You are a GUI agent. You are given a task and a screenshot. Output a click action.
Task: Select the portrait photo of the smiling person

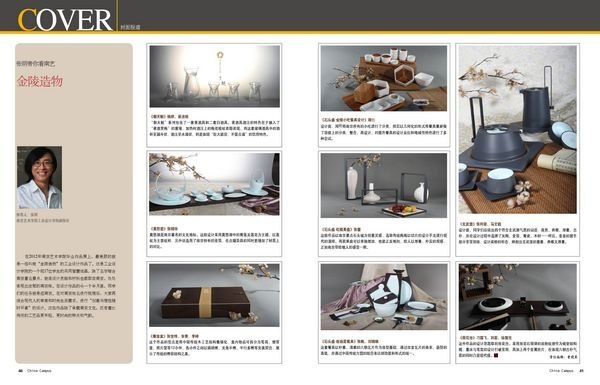[x=39, y=177]
